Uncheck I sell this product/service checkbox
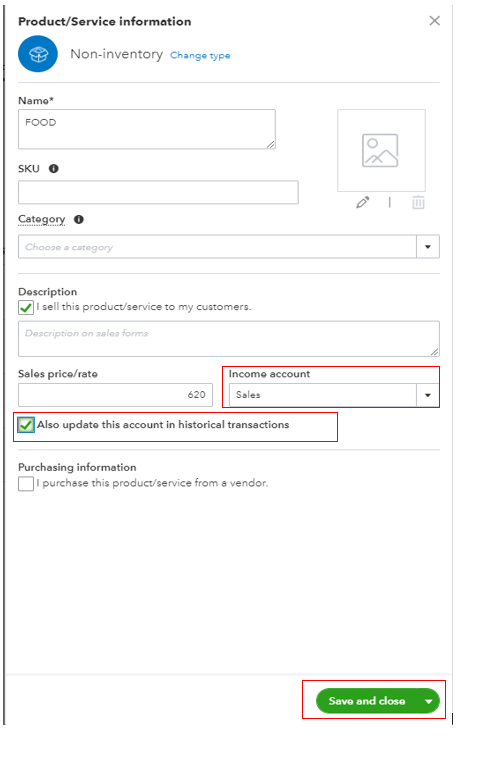The height and width of the screenshot is (767, 479). click(26, 307)
